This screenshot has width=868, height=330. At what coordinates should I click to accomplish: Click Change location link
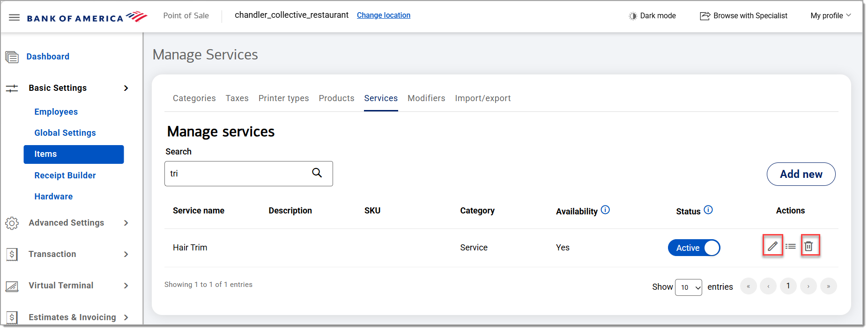point(384,15)
